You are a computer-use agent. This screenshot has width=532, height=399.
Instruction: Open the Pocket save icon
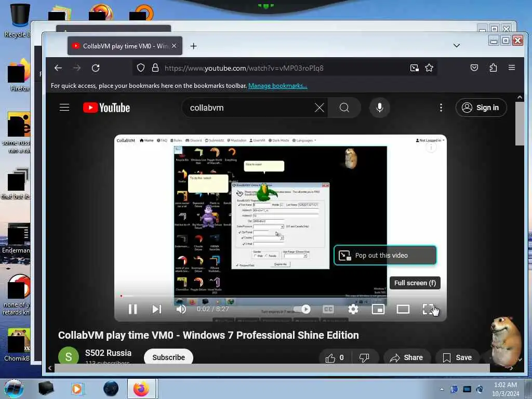coord(474,68)
